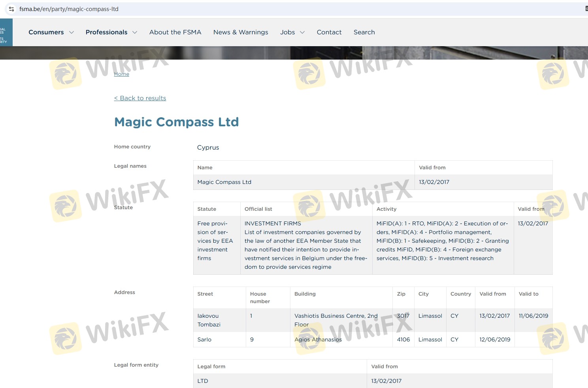Click the House number column header

tap(260, 298)
